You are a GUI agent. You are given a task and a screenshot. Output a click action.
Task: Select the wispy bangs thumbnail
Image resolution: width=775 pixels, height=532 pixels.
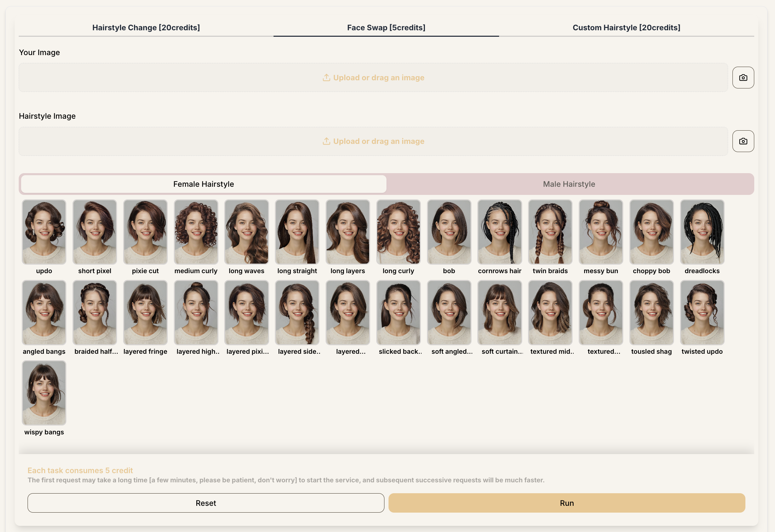(x=44, y=393)
